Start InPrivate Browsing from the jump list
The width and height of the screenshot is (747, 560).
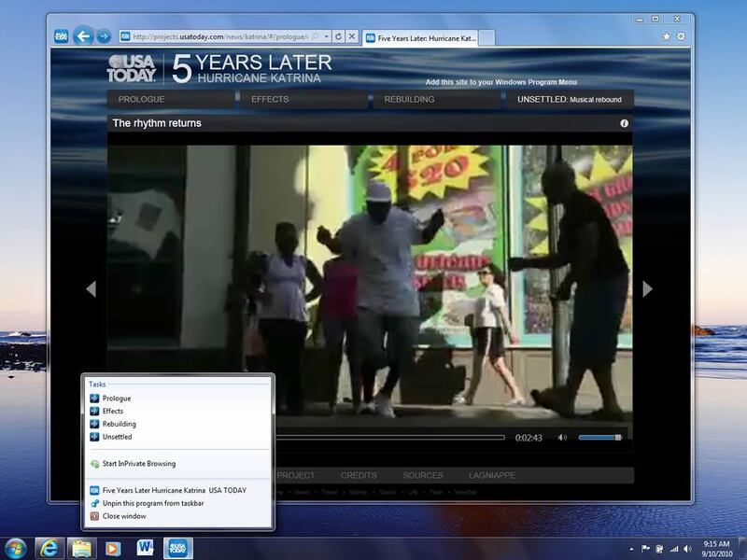[x=138, y=464]
